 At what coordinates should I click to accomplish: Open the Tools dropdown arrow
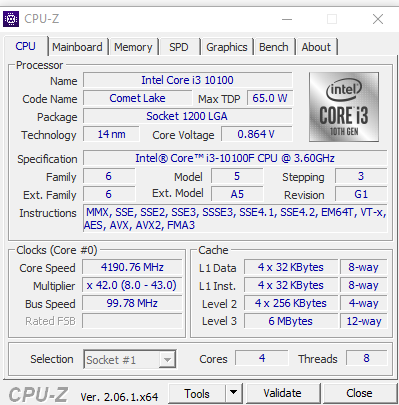click(234, 393)
